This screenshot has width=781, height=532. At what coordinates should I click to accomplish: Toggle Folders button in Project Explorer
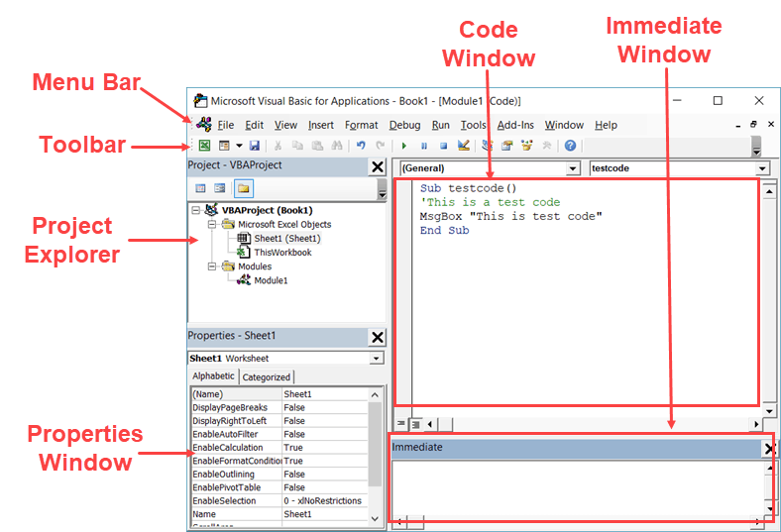[x=243, y=188]
